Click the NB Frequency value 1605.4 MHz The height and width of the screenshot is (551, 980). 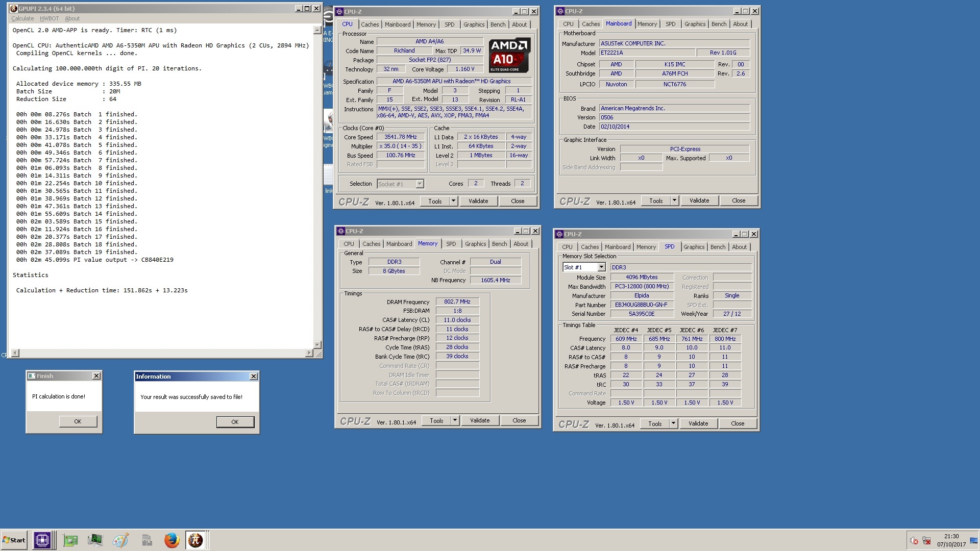click(x=496, y=280)
